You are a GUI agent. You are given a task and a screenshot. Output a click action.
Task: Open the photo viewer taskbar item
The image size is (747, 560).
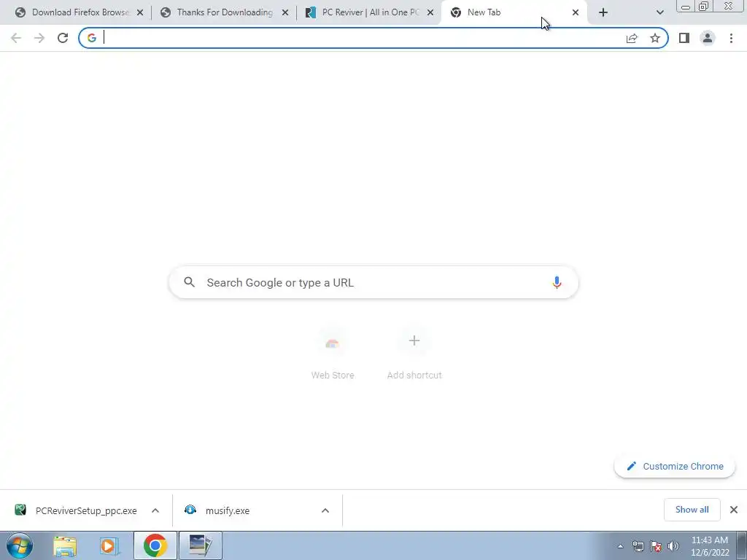click(x=201, y=545)
